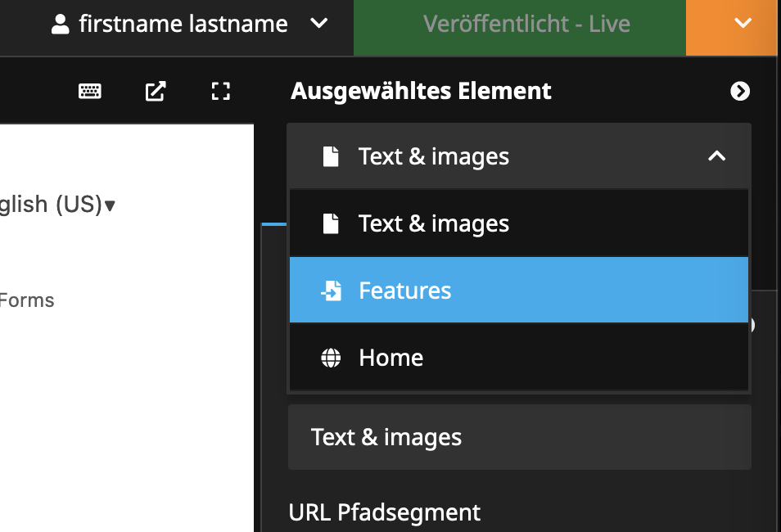Click the Veröffentlicht - Live publish button
This screenshot has width=781, height=532.
coord(520,27)
